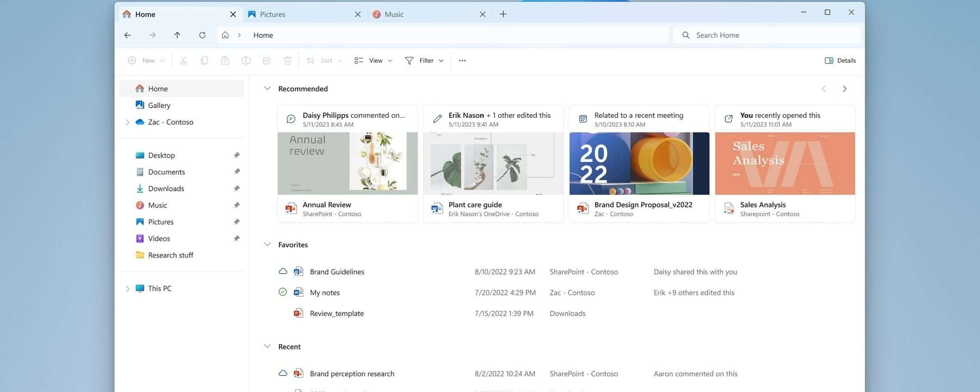Open the Filter dropdown
This screenshot has height=392, width=980.
click(424, 61)
